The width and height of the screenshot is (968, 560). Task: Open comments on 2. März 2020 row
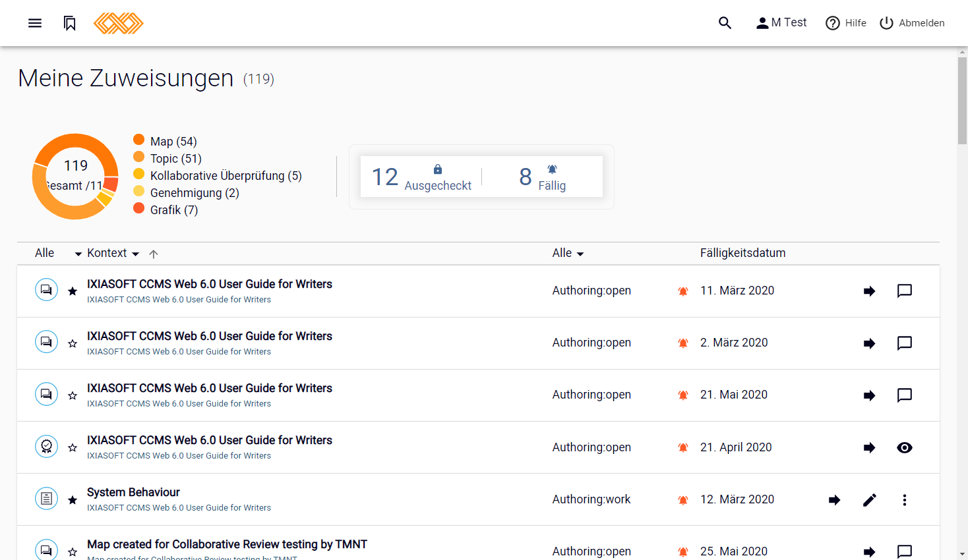905,343
